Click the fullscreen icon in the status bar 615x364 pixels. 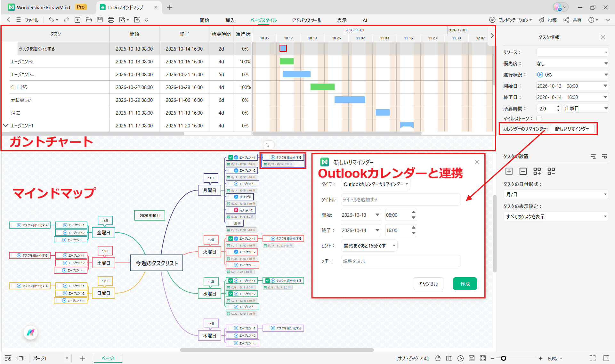coord(592,358)
